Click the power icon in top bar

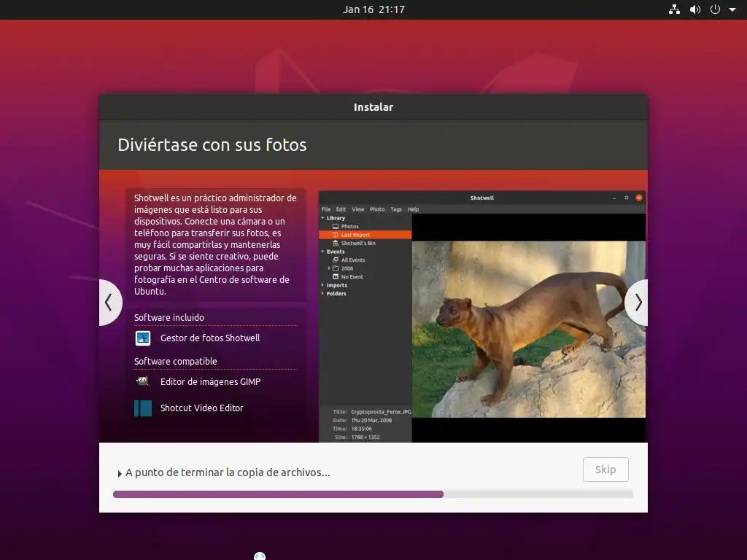(715, 9)
